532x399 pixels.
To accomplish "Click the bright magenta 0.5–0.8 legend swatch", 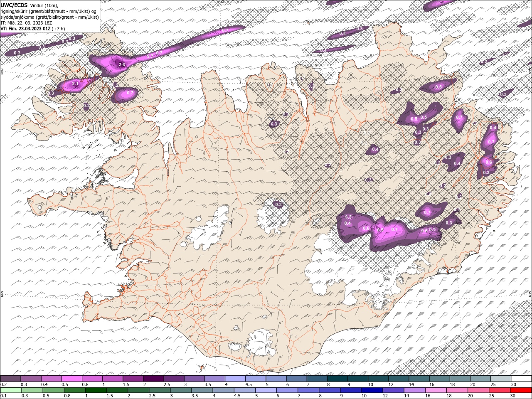I will [x=71, y=379].
